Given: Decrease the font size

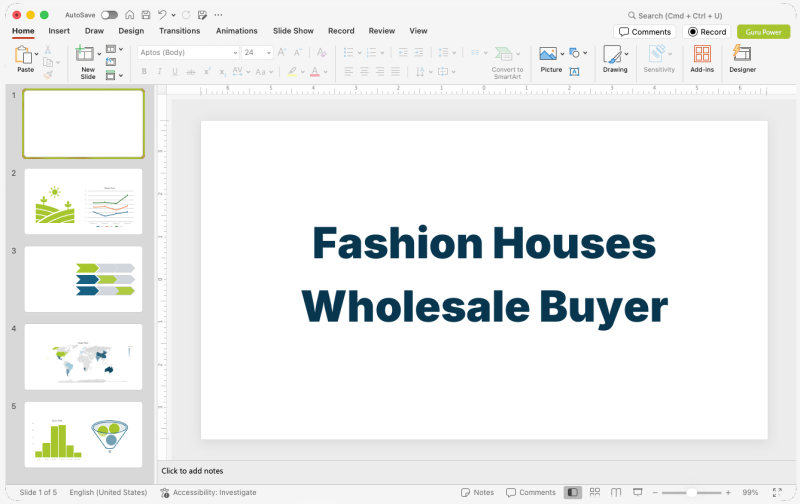Looking at the screenshot, I should click(x=298, y=52).
